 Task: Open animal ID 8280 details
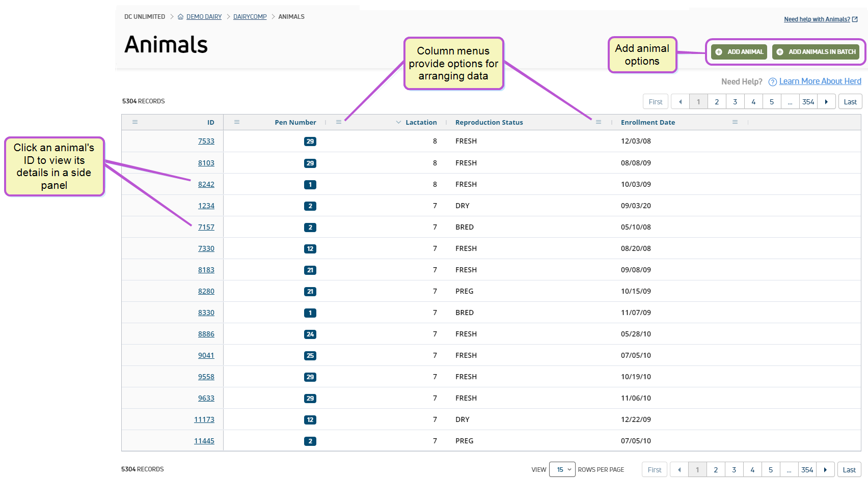pyautogui.click(x=206, y=292)
